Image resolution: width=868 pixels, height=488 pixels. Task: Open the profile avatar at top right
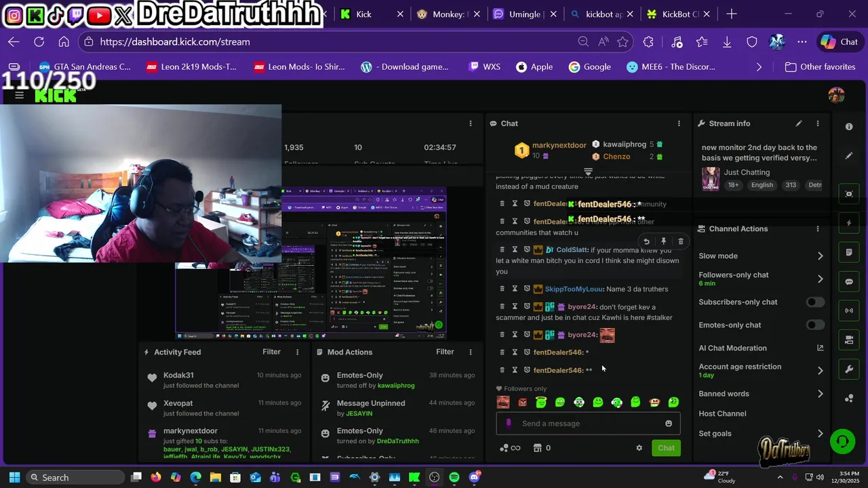coord(836,95)
